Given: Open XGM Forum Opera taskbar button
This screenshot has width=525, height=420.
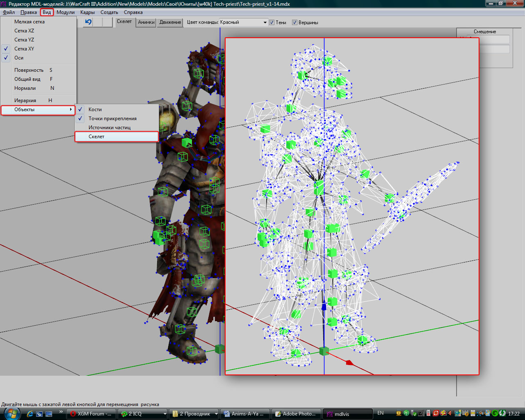Looking at the screenshot, I should click(x=91, y=414).
